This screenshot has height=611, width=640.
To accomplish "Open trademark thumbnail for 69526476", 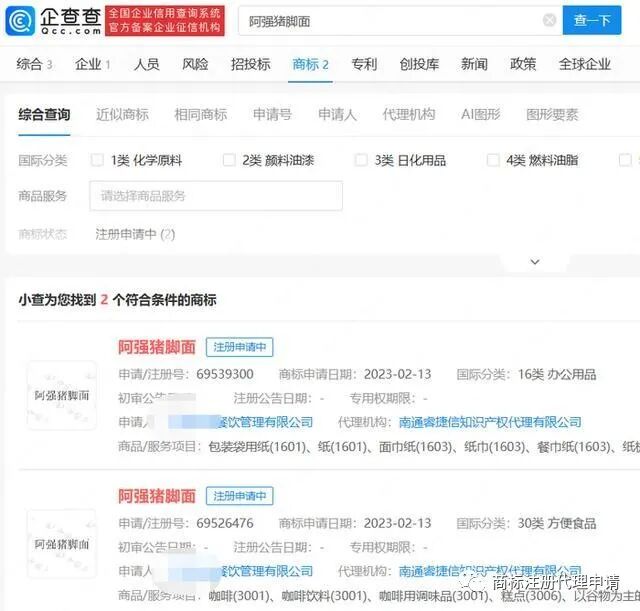I will click(62, 544).
